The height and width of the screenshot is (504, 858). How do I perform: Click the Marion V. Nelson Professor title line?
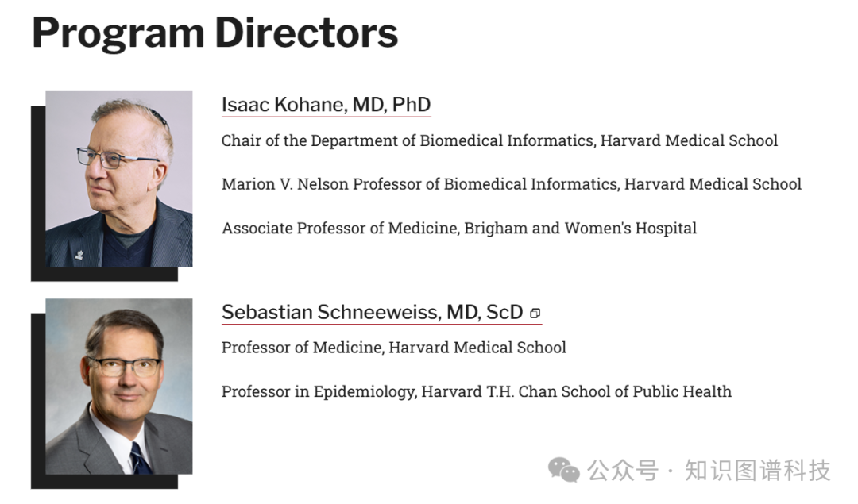point(511,184)
